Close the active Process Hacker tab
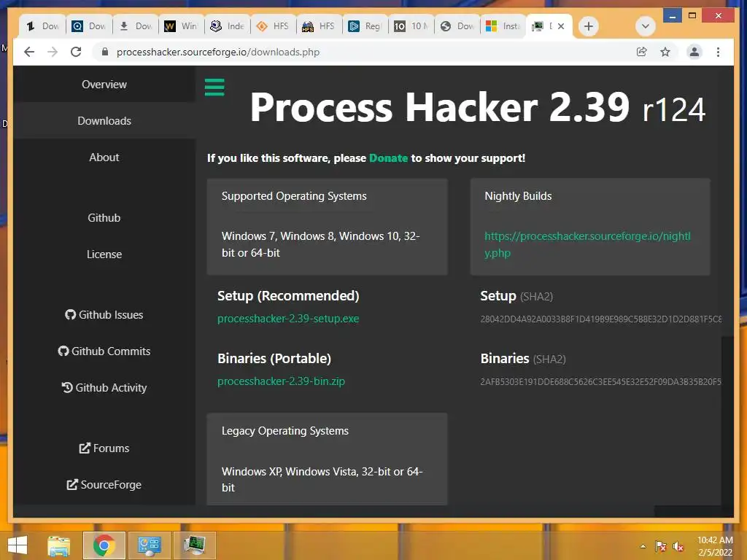The width and height of the screenshot is (747, 560). click(x=561, y=26)
